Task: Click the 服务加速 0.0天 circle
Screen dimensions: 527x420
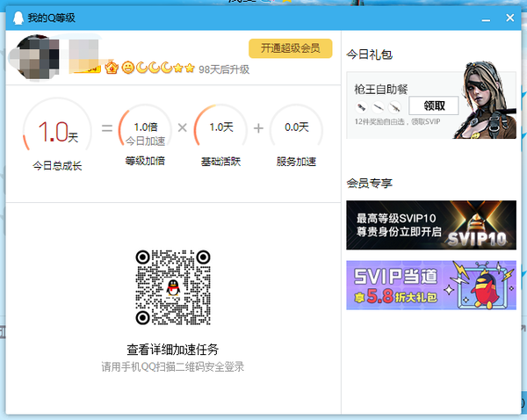Action: click(296, 129)
